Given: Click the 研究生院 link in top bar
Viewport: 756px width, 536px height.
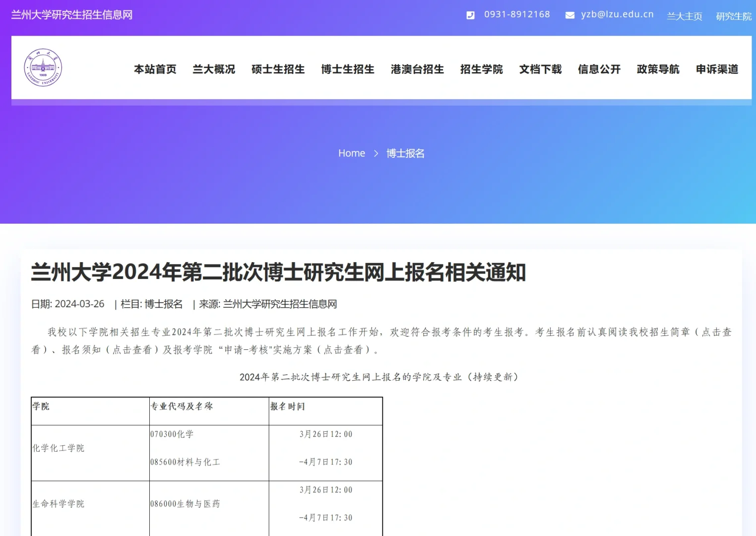Looking at the screenshot, I should [x=734, y=16].
